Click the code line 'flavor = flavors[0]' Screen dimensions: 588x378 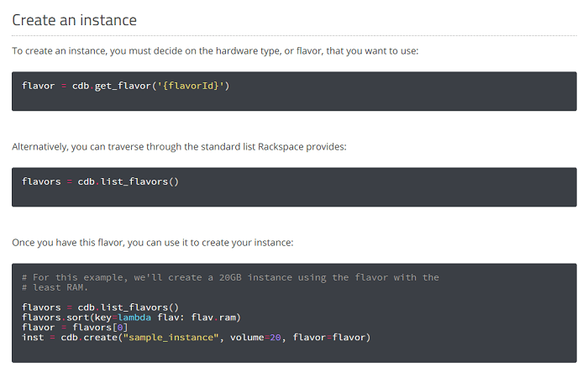(75, 328)
